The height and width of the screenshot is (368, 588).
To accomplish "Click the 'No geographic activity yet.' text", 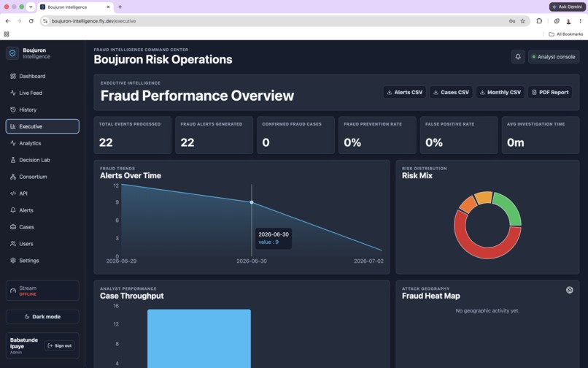I will pyautogui.click(x=487, y=310).
